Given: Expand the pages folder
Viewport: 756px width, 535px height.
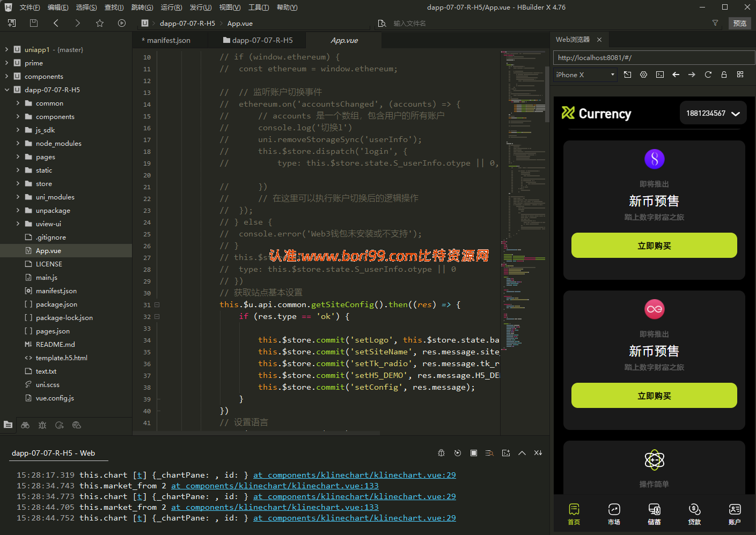Looking at the screenshot, I should (18, 157).
